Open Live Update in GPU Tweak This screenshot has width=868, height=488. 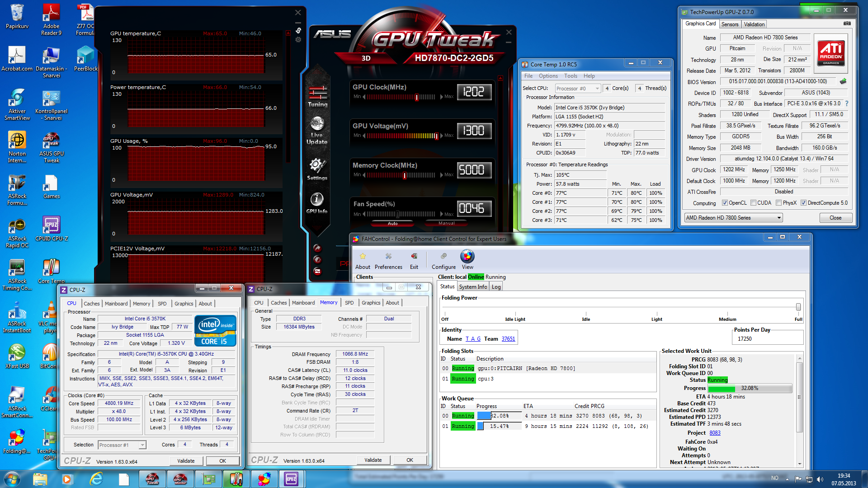click(317, 130)
